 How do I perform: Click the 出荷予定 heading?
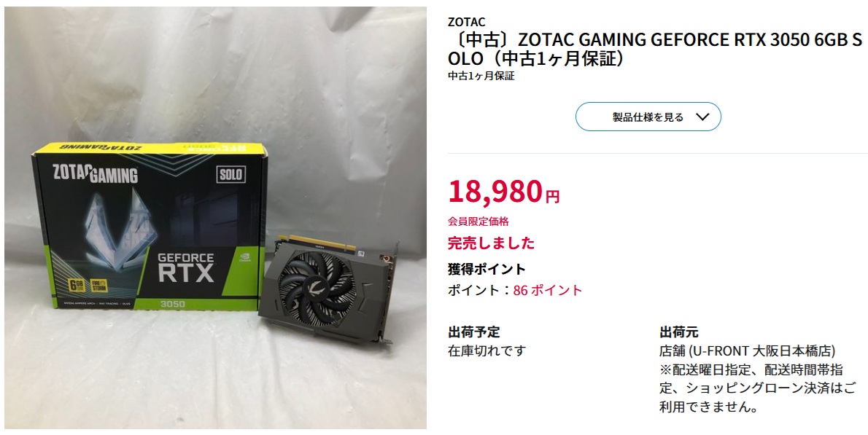tap(474, 332)
